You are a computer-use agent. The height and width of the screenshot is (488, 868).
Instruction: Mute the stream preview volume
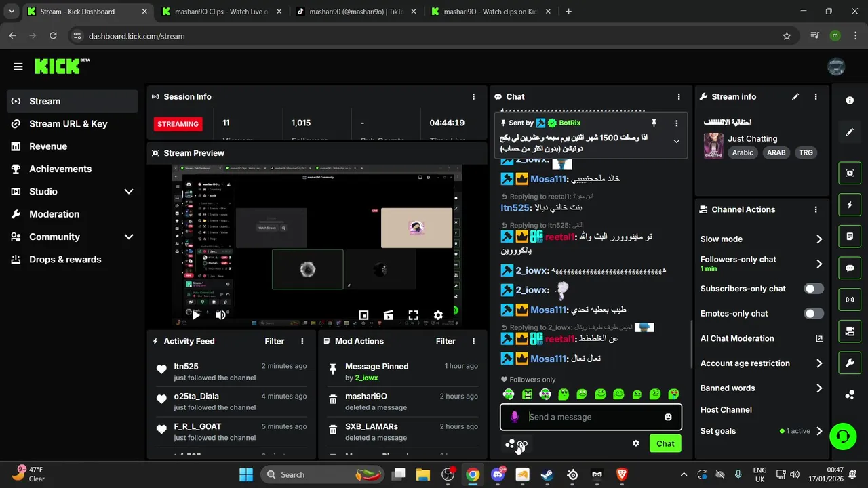[220, 315]
